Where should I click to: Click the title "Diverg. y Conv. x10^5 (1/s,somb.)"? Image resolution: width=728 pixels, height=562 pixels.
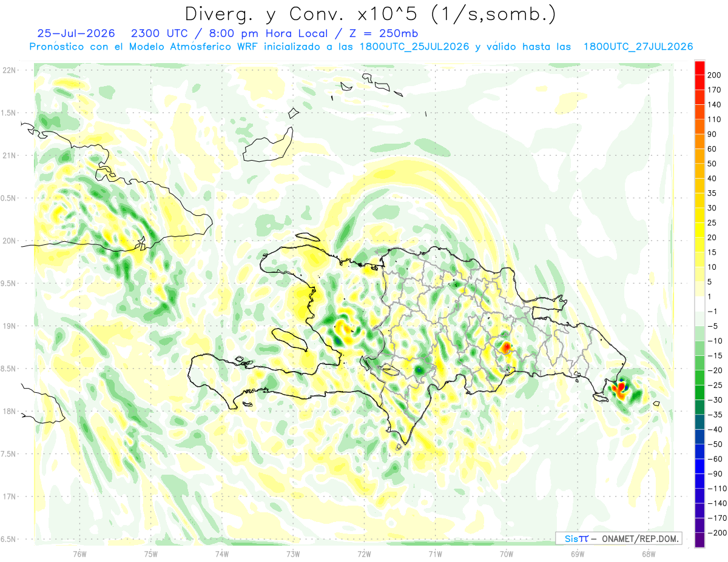pyautogui.click(x=369, y=13)
